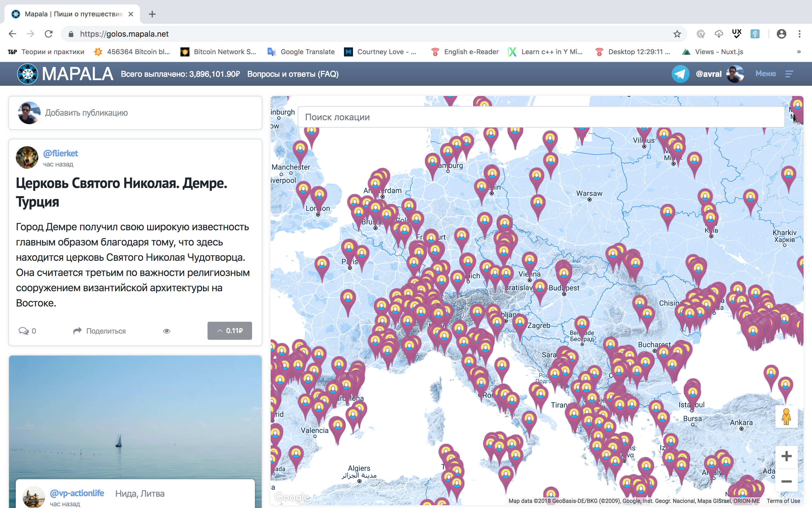Open the Learn c++ in Y Mi... bookmark

click(x=546, y=52)
